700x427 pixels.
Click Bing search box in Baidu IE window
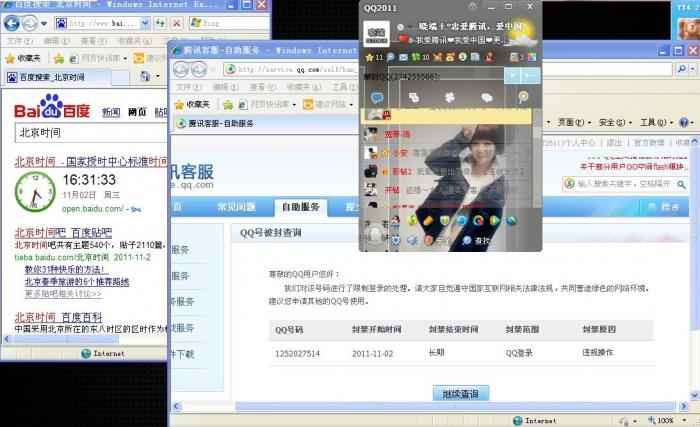[x=229, y=23]
